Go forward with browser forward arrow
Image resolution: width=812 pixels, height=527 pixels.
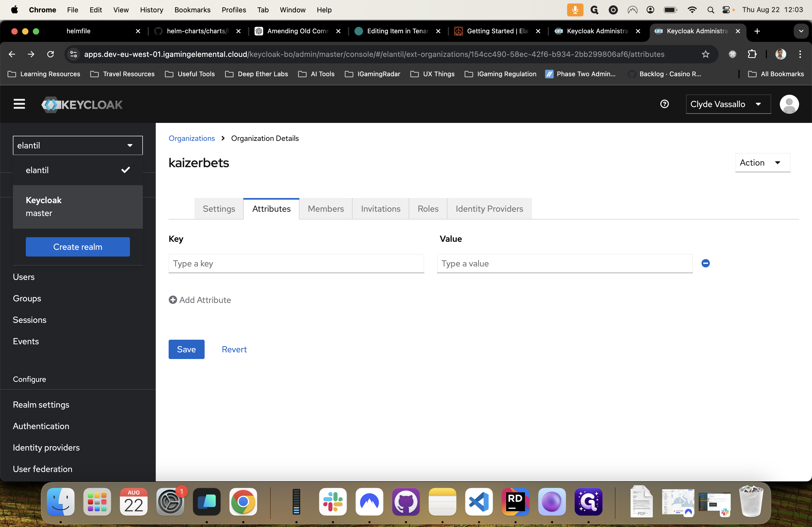pyautogui.click(x=31, y=54)
